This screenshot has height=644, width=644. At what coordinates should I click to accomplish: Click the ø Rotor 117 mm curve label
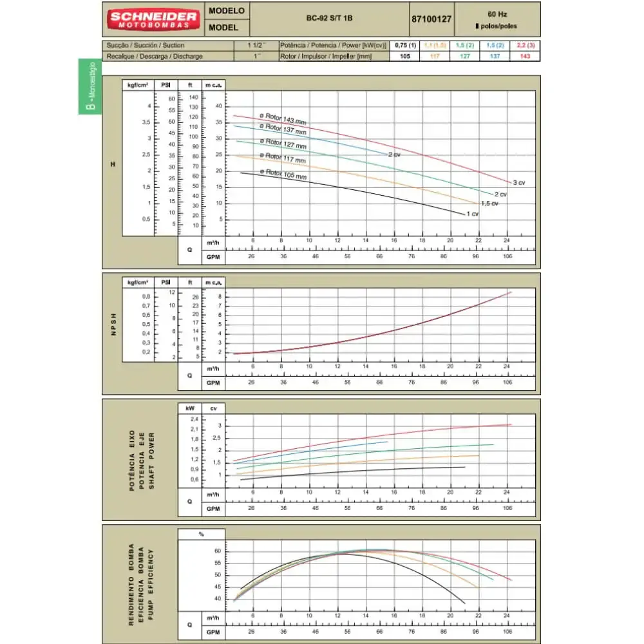coord(283,158)
